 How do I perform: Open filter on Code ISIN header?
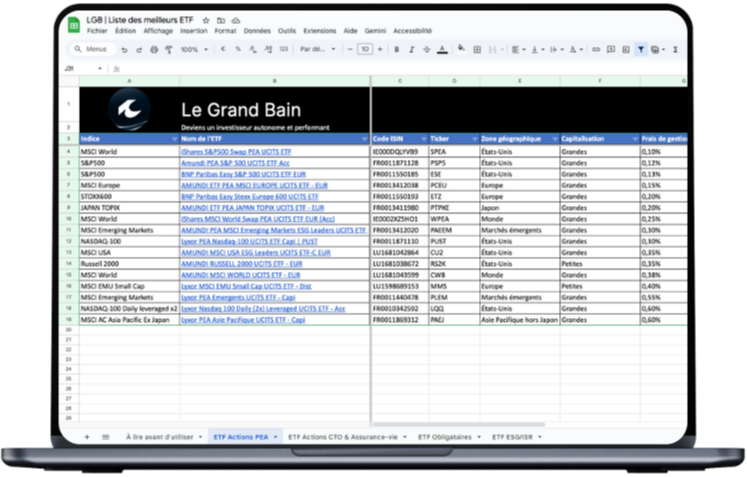(424, 139)
